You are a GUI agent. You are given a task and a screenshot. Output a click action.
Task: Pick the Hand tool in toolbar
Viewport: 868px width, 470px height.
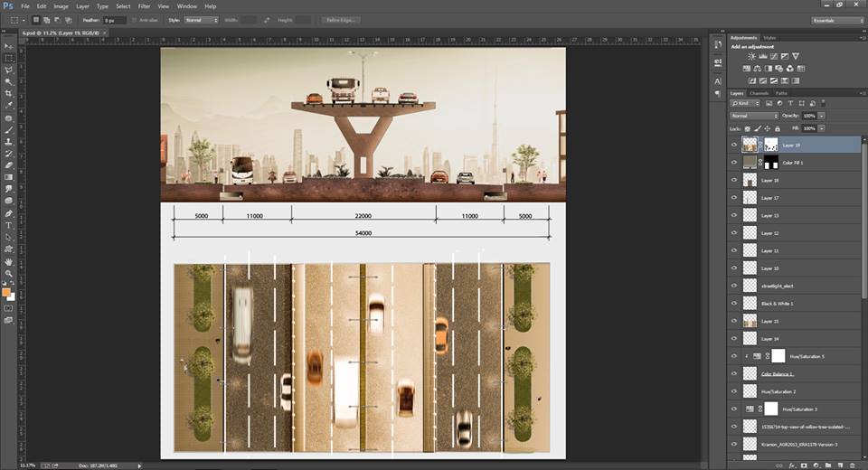point(9,261)
